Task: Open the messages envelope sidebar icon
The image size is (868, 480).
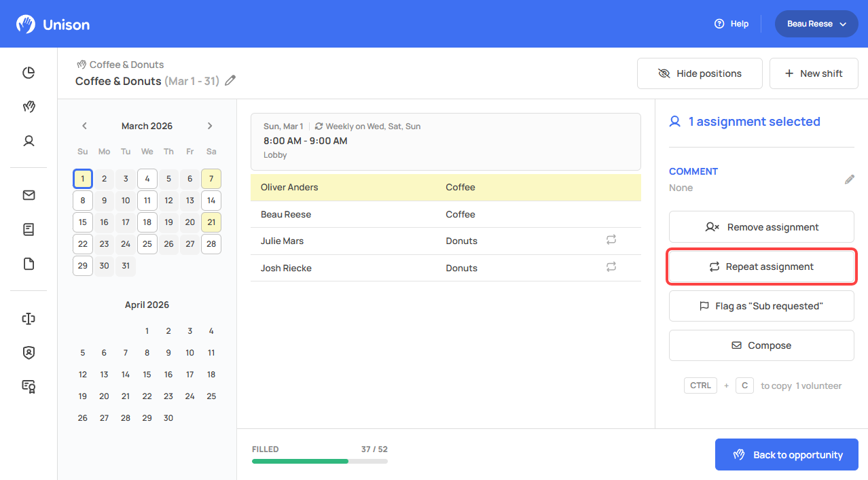Action: 29,195
